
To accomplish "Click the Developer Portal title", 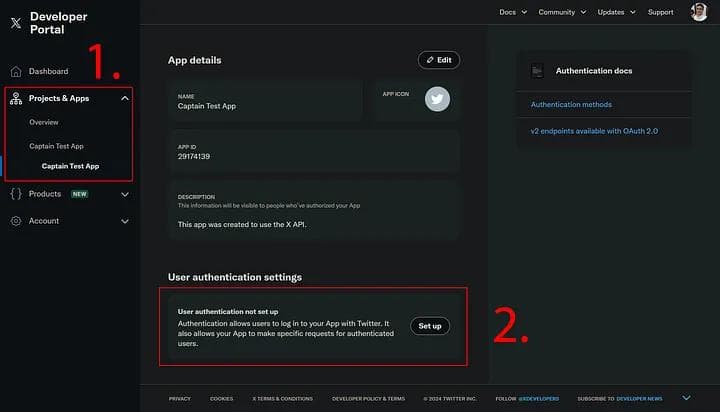I will [x=58, y=23].
